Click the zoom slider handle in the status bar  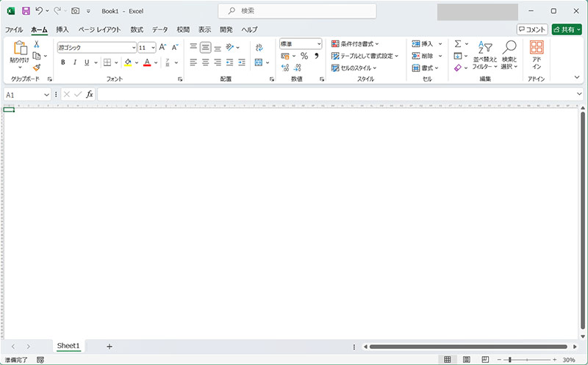tap(510, 360)
